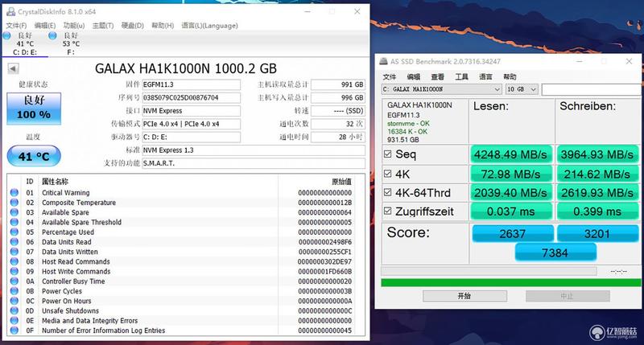Click status dot for Data Units Read row
Image resolution: width=644 pixels, height=345 pixels.
click(x=14, y=241)
